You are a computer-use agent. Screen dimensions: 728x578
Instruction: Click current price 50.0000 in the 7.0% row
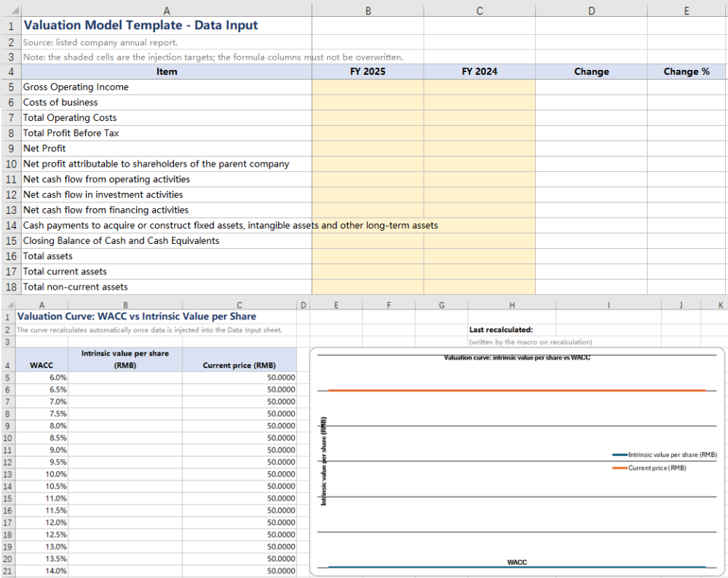[239, 402]
